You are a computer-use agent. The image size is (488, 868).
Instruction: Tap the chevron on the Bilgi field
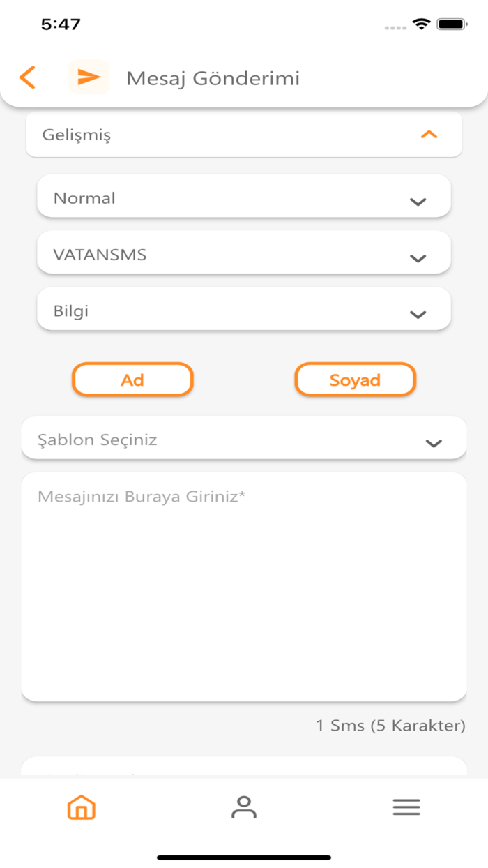[x=417, y=313]
